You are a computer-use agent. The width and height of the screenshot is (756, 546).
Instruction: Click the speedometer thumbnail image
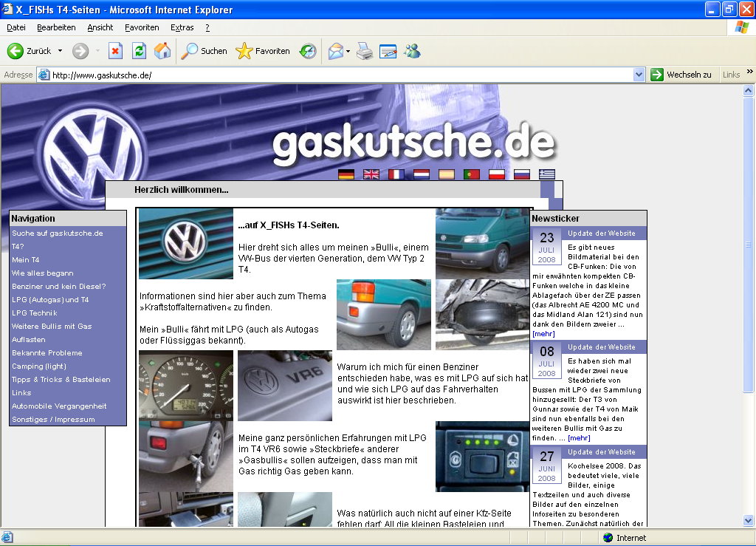click(x=186, y=386)
